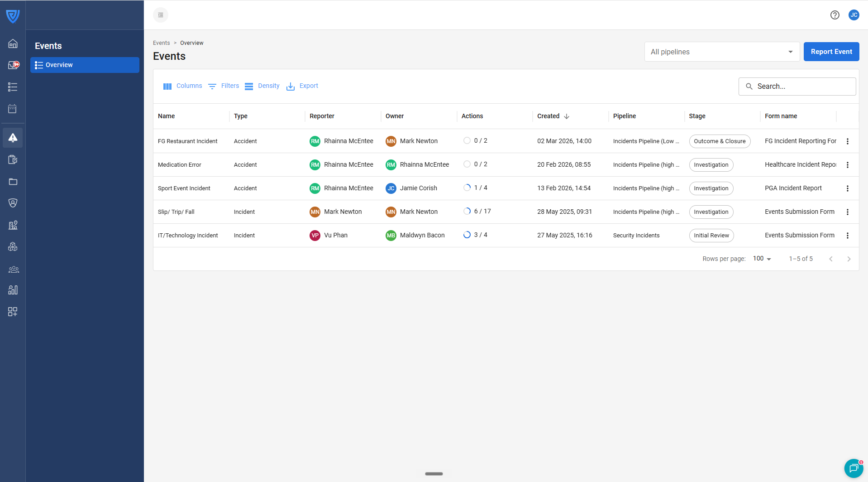This screenshot has height=482, width=868.
Task: Sort by the Name column header
Action: 167,116
